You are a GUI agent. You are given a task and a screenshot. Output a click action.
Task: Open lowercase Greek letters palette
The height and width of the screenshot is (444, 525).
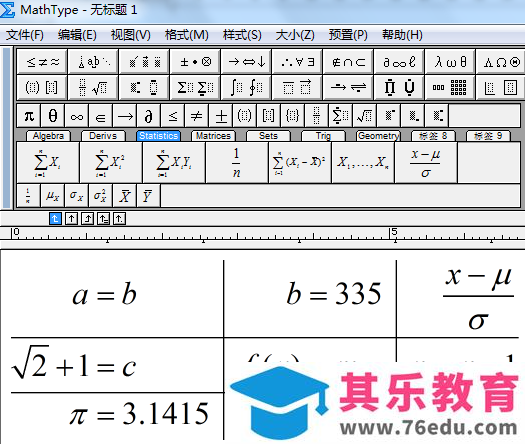pos(450,62)
